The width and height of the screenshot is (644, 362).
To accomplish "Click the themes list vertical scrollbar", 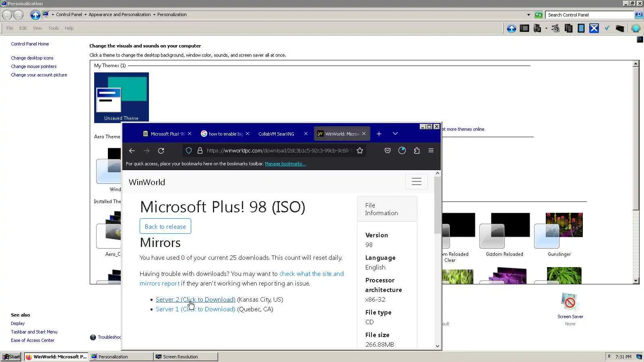I will point(636,172).
